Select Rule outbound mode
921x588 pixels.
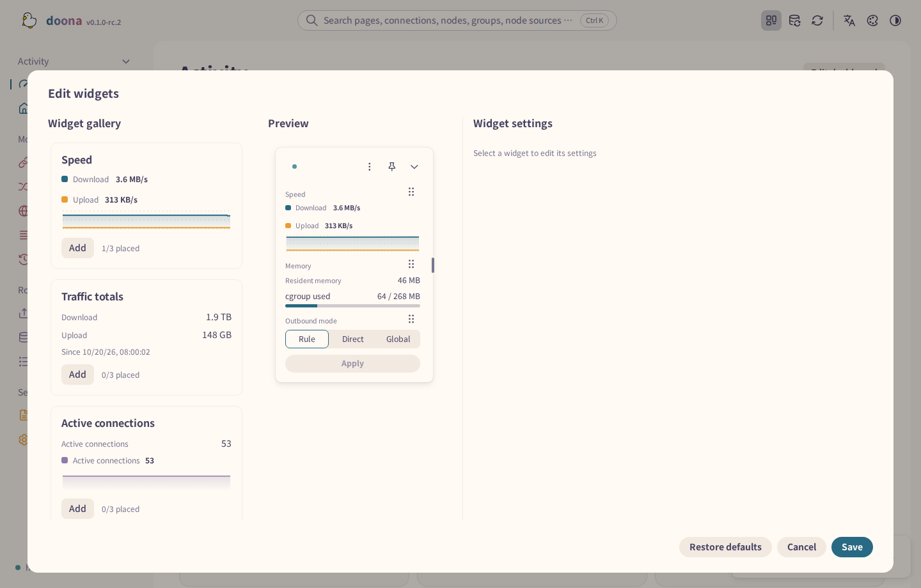[307, 339]
